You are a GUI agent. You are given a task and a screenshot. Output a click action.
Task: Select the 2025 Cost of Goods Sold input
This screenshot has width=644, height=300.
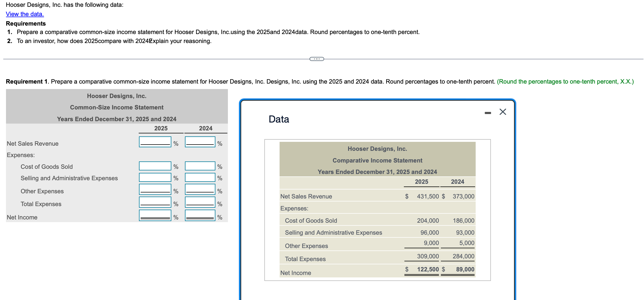[154, 165]
